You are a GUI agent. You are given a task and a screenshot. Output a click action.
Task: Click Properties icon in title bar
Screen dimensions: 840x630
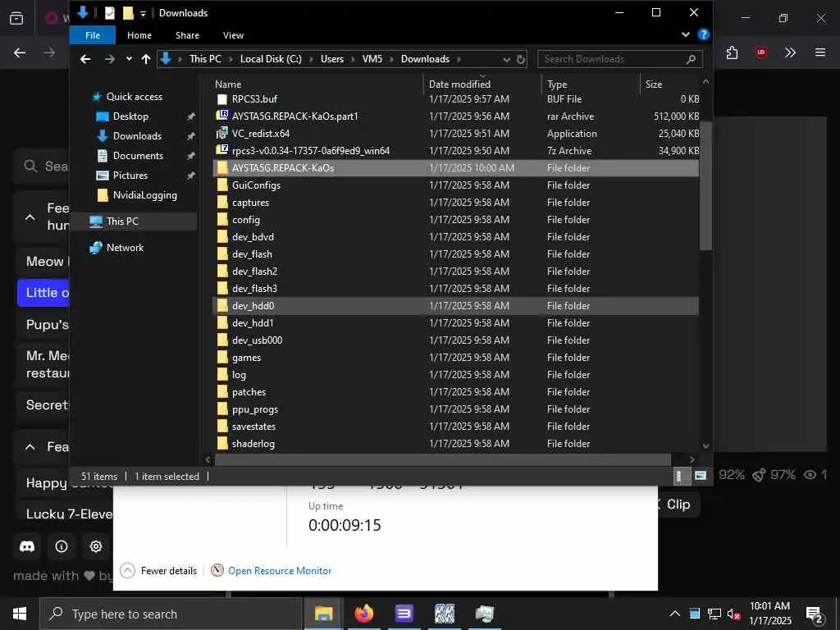[x=110, y=13]
